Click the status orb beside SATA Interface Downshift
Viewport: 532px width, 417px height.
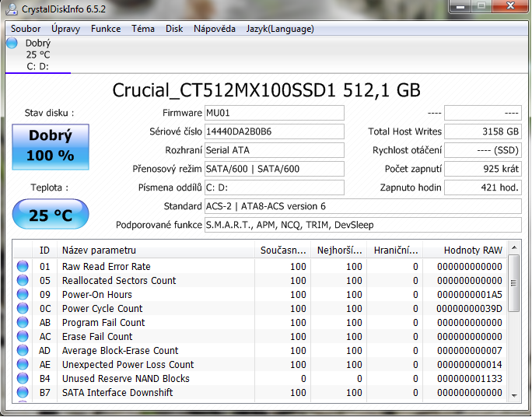point(23,393)
